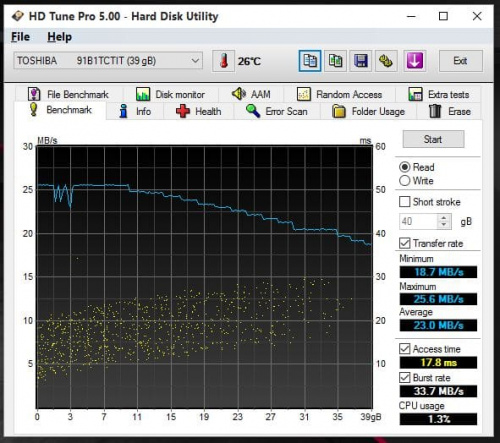Screen dimensions: 500x443
Task: Click the floppy disk save icon
Action: (x=361, y=61)
